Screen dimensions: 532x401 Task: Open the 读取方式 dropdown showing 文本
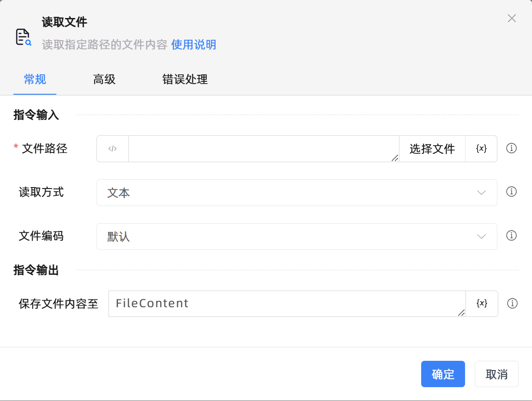click(297, 193)
